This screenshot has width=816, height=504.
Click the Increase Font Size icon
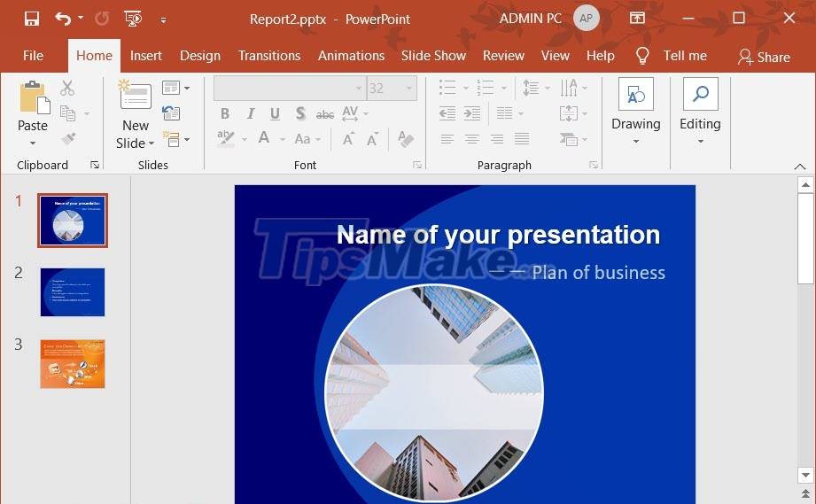348,139
